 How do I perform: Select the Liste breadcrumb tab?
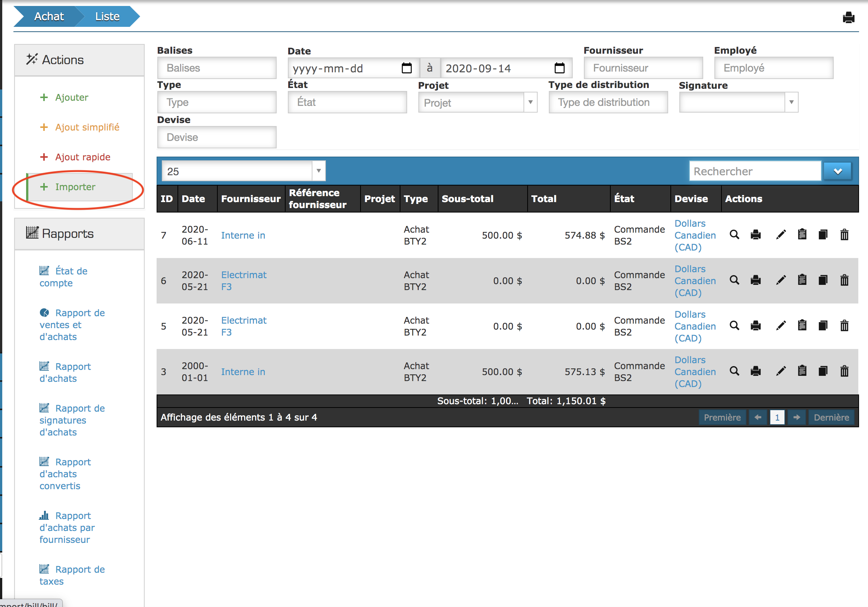107,16
